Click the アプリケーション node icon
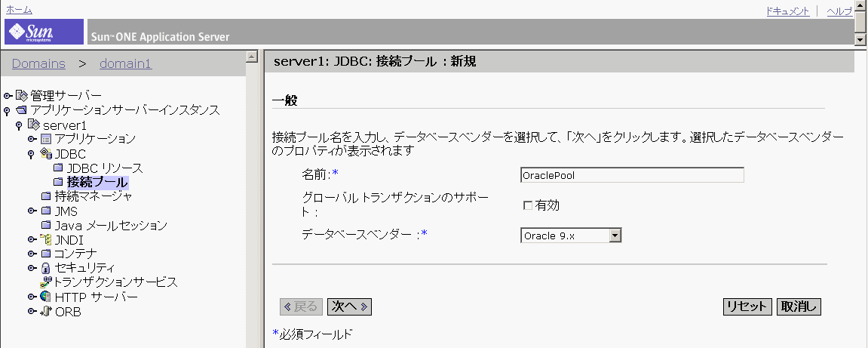868x348 pixels. coord(46,139)
